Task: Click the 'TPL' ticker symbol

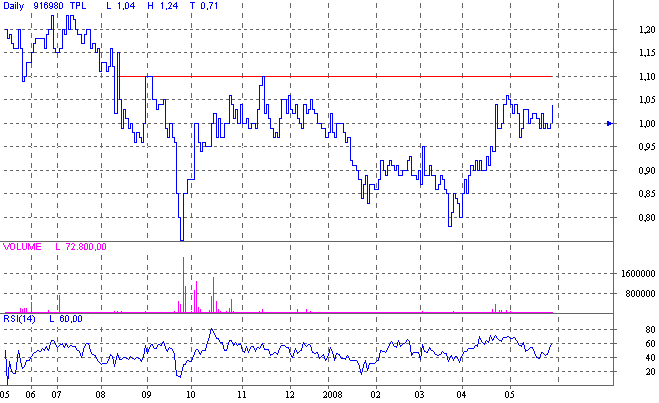Action: tap(78, 6)
